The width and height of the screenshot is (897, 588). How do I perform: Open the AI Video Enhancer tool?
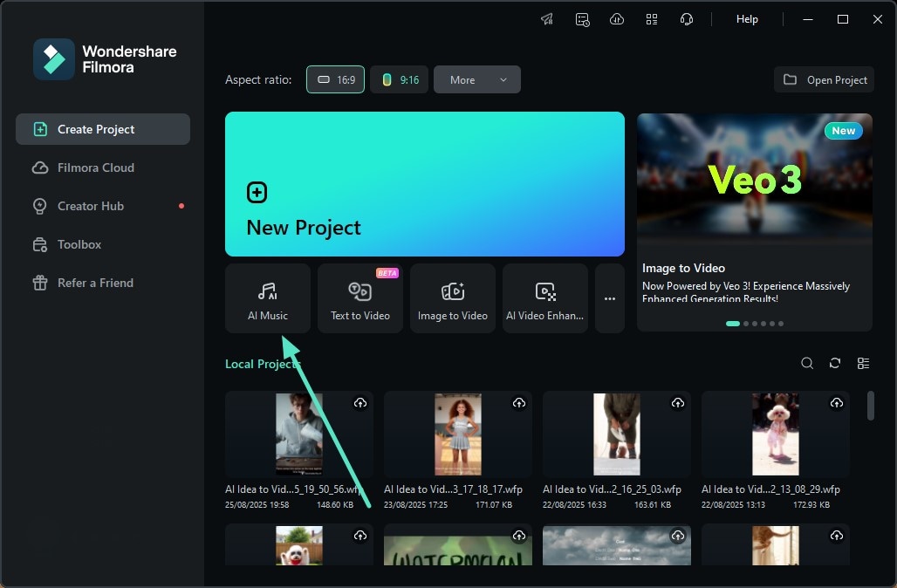click(545, 298)
